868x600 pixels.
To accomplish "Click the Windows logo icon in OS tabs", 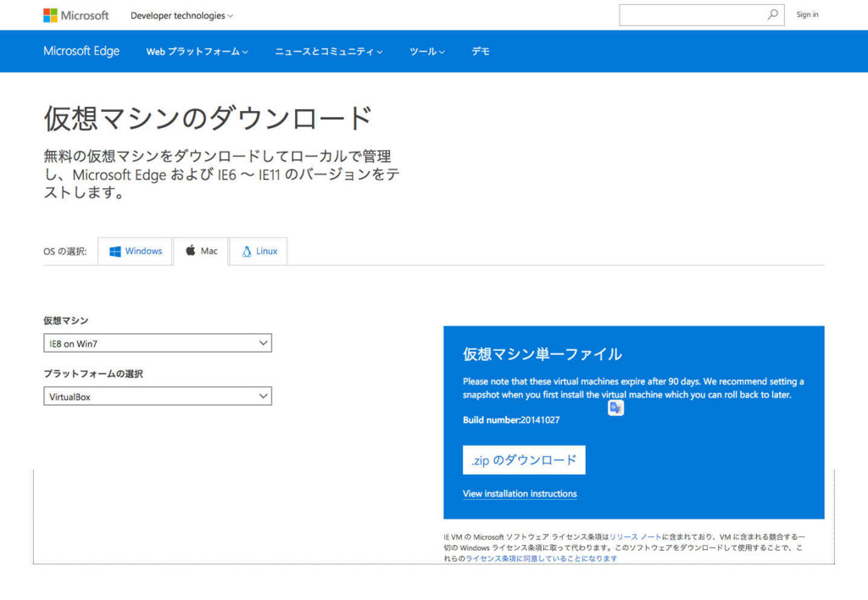I will click(x=115, y=252).
